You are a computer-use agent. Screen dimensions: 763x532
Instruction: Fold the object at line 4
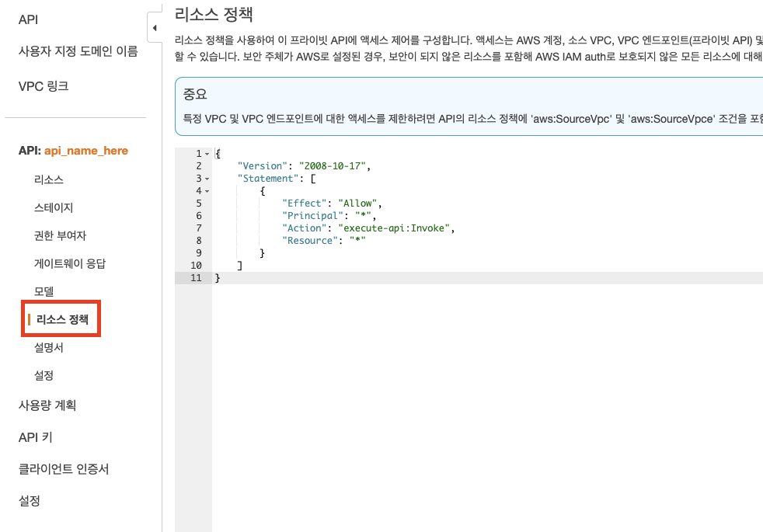(207, 191)
